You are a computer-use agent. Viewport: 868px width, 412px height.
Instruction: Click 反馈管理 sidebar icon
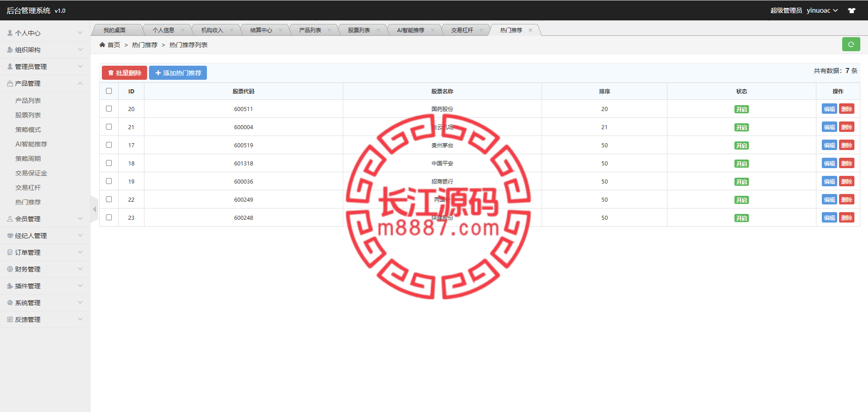pyautogui.click(x=10, y=319)
